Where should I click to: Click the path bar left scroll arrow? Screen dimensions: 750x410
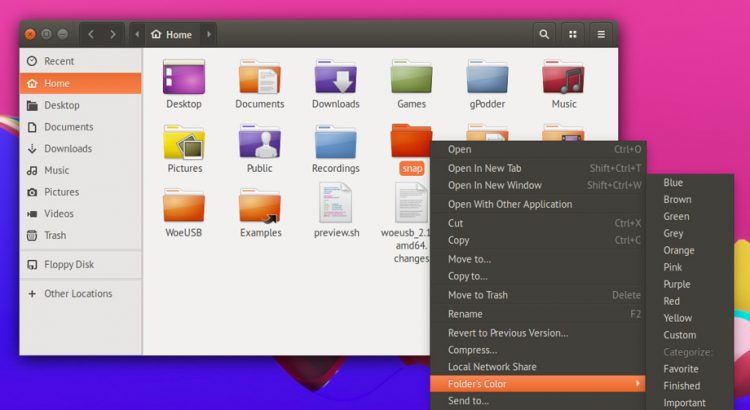137,34
